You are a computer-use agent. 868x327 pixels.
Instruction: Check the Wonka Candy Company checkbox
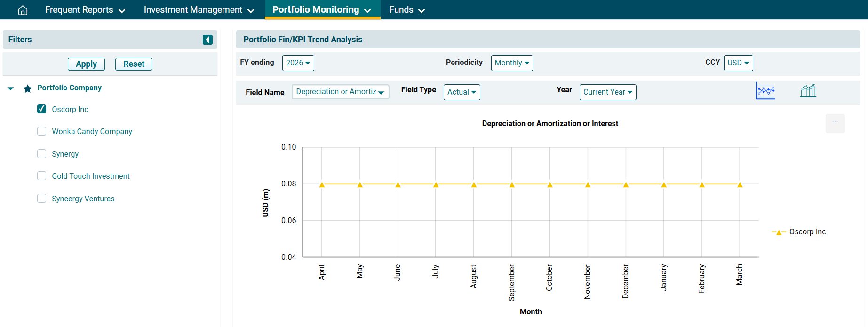tap(42, 131)
